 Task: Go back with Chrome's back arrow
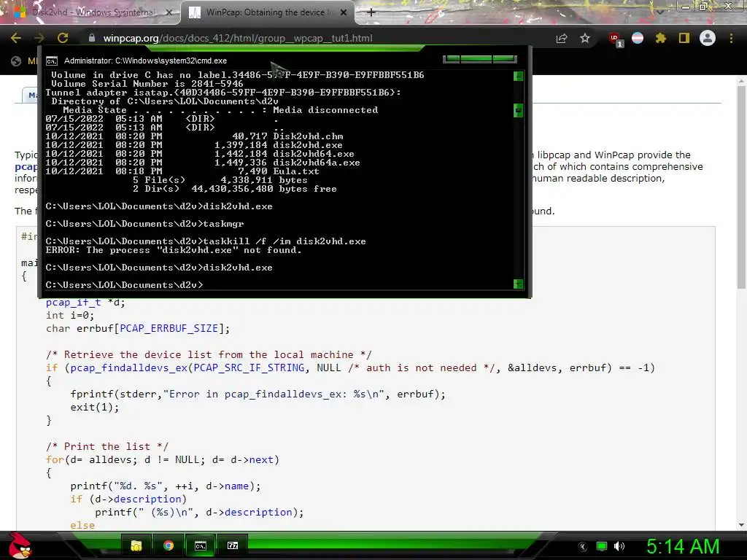point(16,38)
